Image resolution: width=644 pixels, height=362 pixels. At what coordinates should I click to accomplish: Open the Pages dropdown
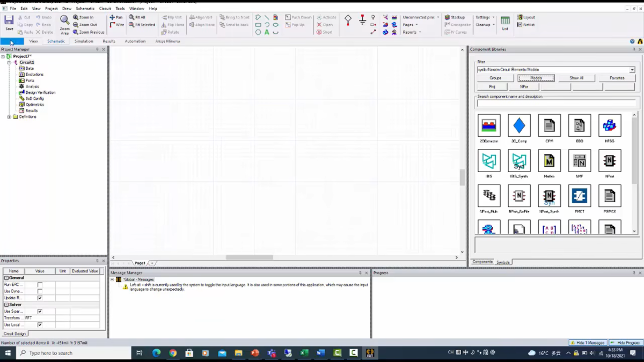410,25
